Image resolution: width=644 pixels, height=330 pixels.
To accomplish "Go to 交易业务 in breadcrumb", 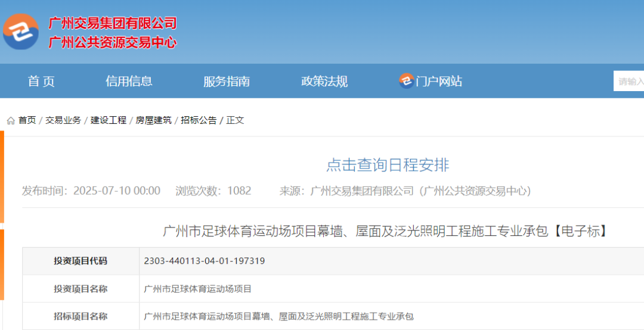I will click(63, 120).
